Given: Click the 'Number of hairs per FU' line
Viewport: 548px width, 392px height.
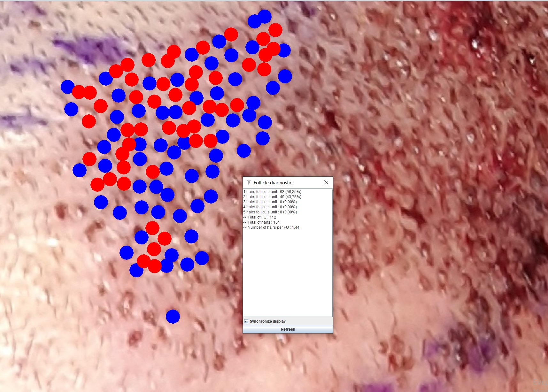Looking at the screenshot, I should (x=272, y=227).
